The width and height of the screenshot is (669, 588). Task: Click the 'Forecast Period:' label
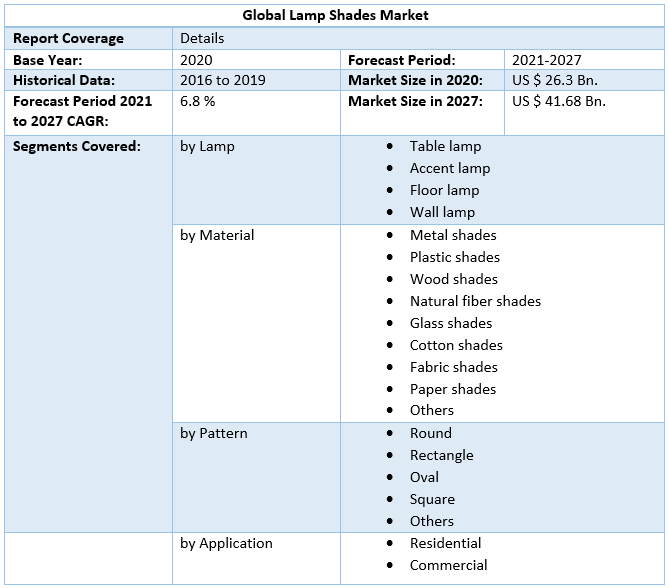coord(401,60)
